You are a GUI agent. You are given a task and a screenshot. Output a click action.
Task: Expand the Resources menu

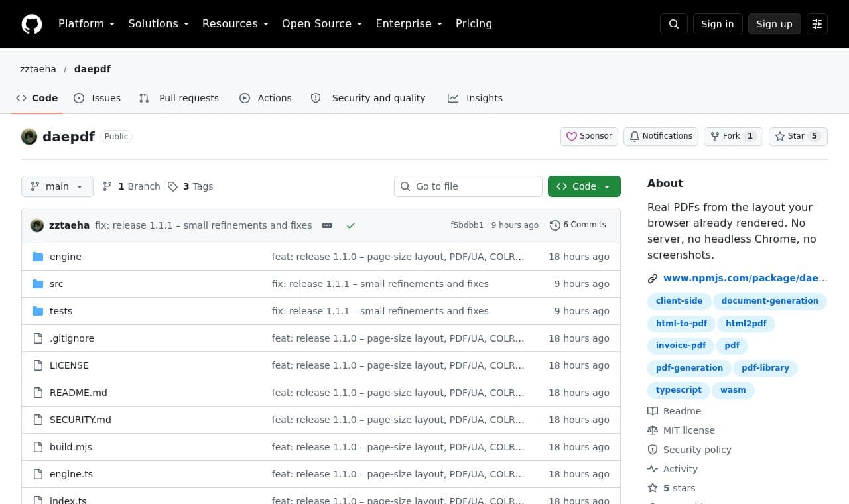(235, 24)
